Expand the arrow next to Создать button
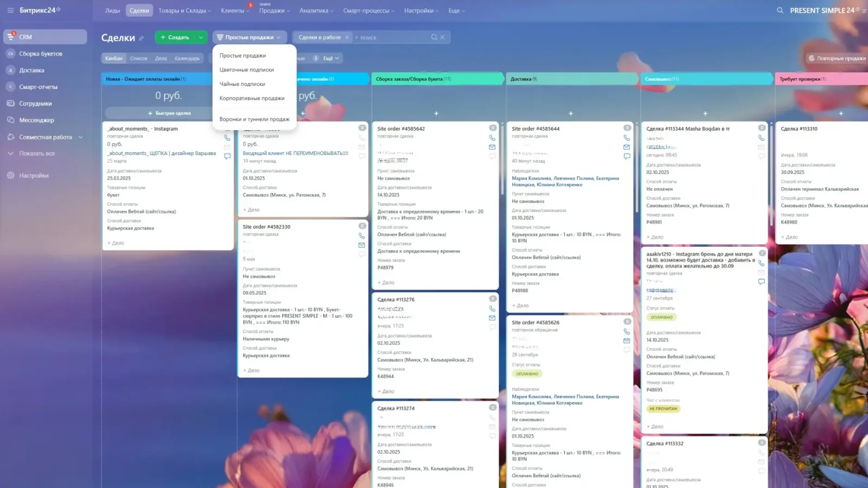The width and height of the screenshot is (868, 488). pos(201,37)
